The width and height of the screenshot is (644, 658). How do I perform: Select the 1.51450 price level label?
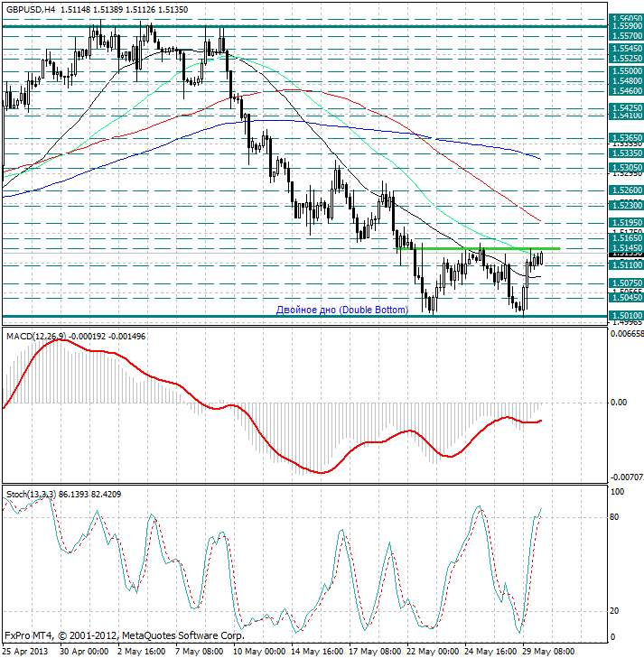[626, 247]
